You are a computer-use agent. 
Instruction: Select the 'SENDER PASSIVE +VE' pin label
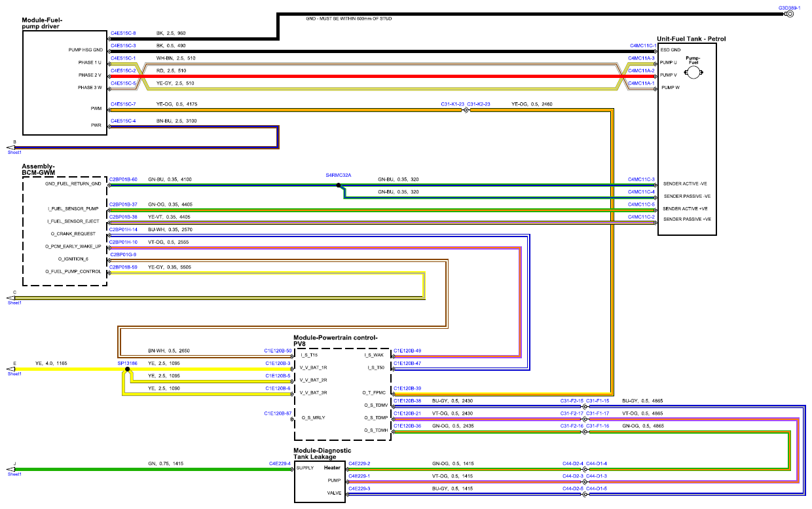click(687, 219)
